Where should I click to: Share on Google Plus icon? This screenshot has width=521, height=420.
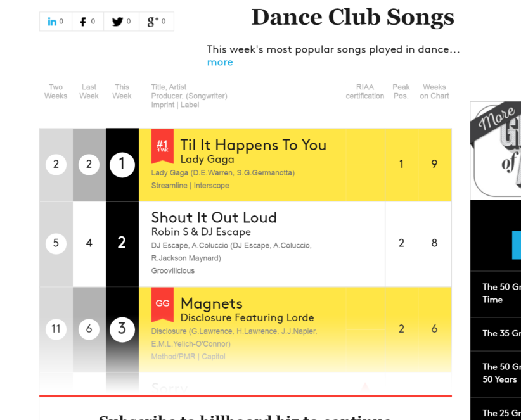tap(157, 22)
